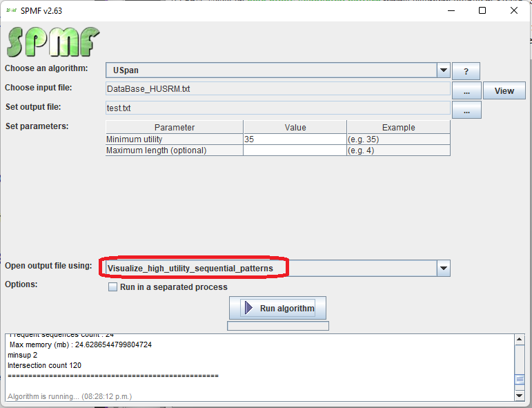This screenshot has height=408, width=532.
Task: Click the Value column header
Action: coord(295,127)
